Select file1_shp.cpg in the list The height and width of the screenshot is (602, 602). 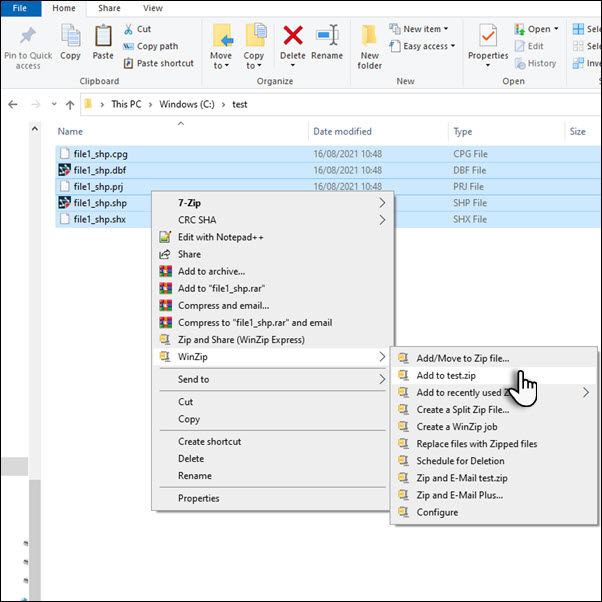[101, 154]
